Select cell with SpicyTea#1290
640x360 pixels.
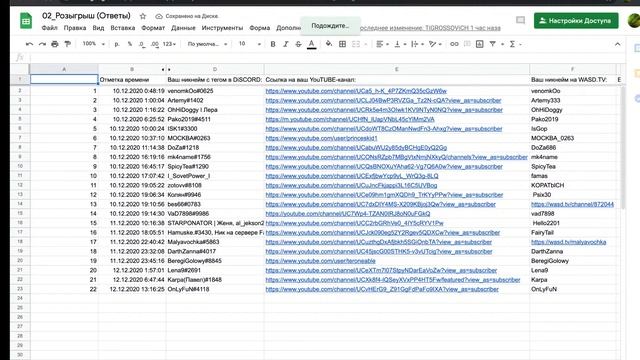click(x=215, y=167)
